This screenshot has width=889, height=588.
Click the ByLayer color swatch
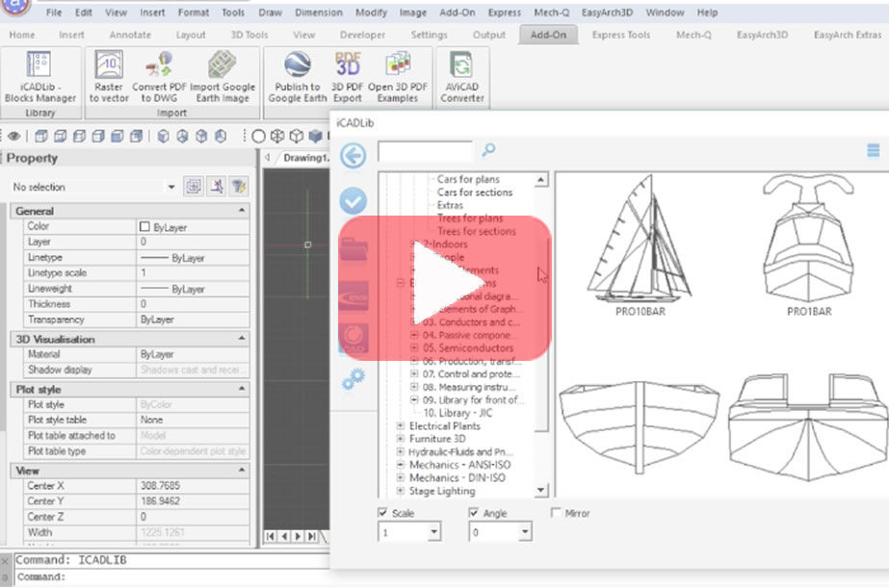(x=145, y=227)
